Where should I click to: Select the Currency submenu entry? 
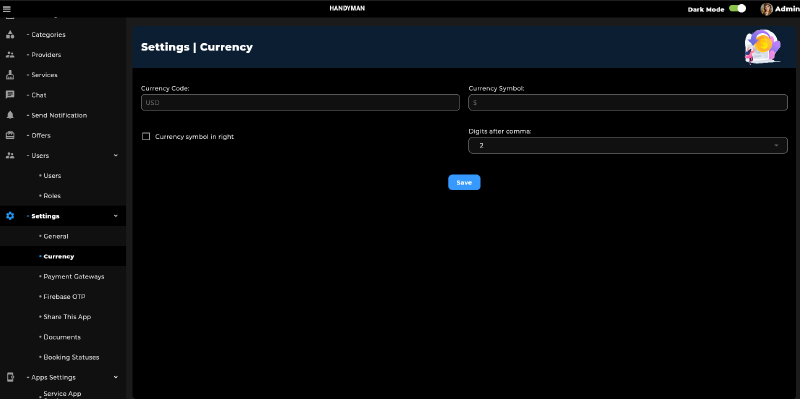[x=59, y=257]
